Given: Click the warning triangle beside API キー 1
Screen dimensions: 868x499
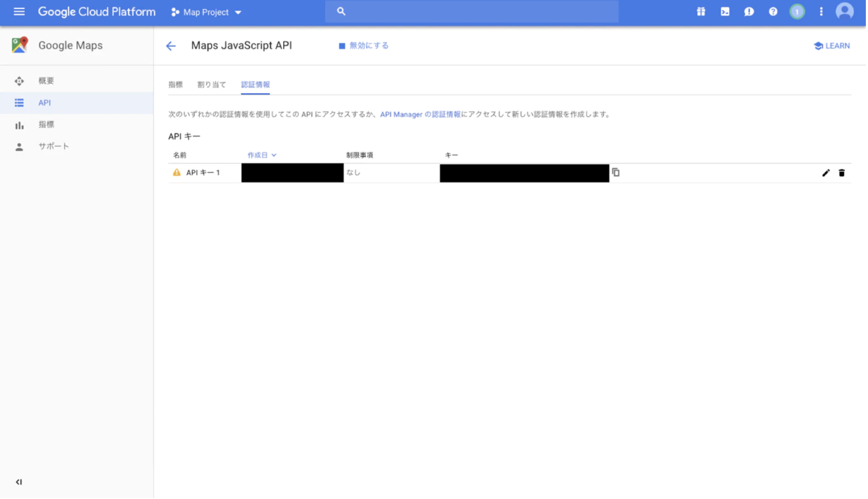Looking at the screenshot, I should tap(177, 173).
